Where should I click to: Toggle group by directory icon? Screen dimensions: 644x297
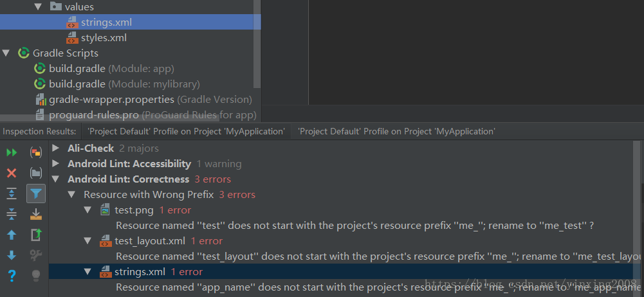[x=36, y=173]
